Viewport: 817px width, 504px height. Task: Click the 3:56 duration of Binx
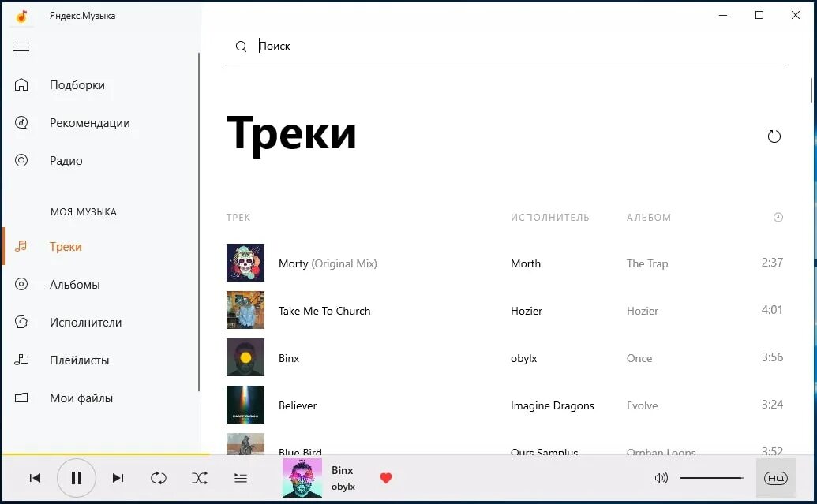point(772,357)
